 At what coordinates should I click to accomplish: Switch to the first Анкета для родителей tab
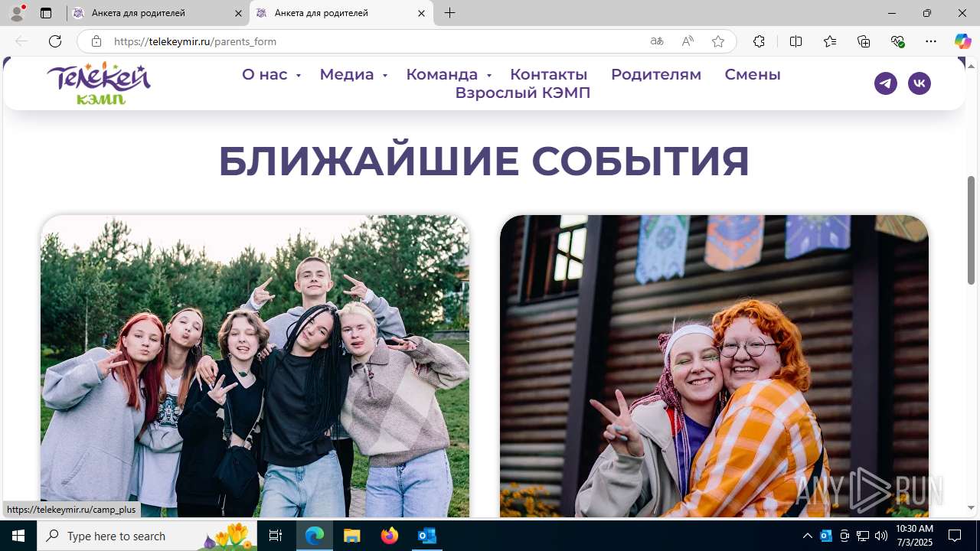(x=158, y=13)
